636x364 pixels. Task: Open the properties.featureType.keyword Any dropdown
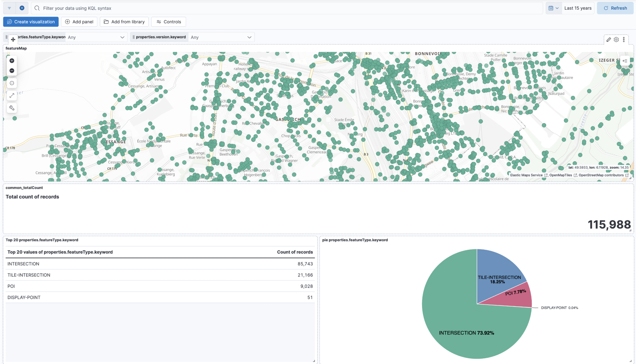coord(96,37)
